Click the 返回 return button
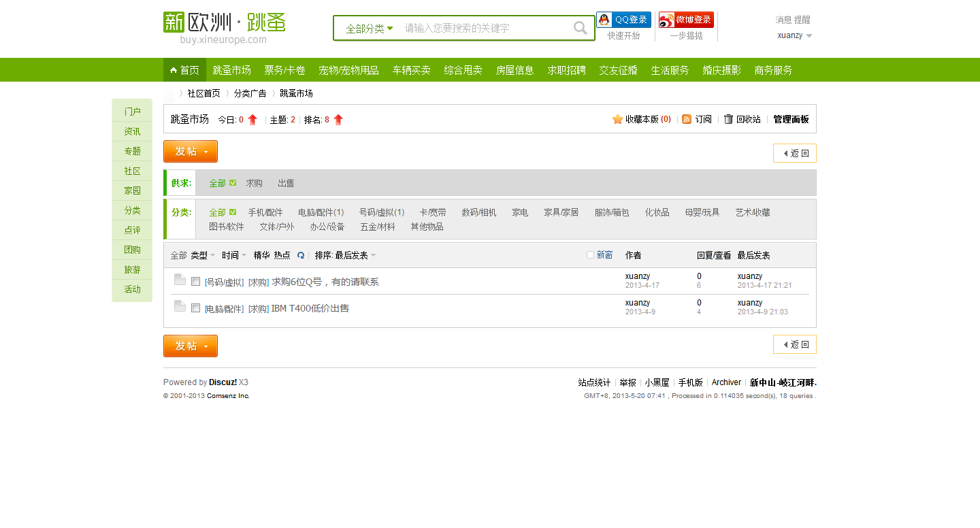 click(794, 152)
